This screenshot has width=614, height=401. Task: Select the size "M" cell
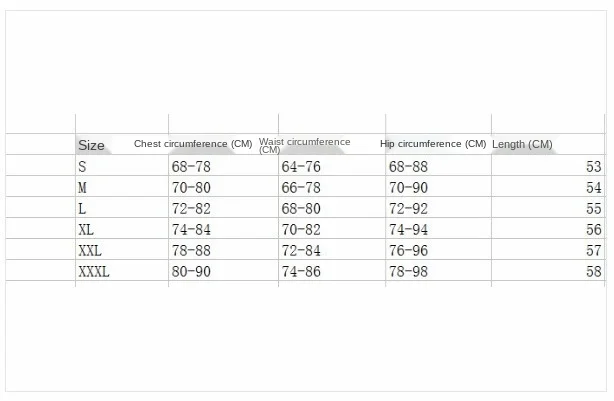pyautogui.click(x=84, y=188)
